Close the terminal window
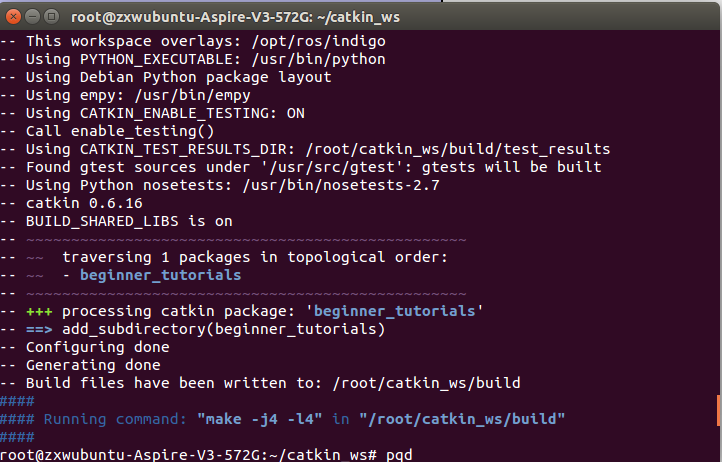722x462 pixels. pyautogui.click(x=13, y=17)
